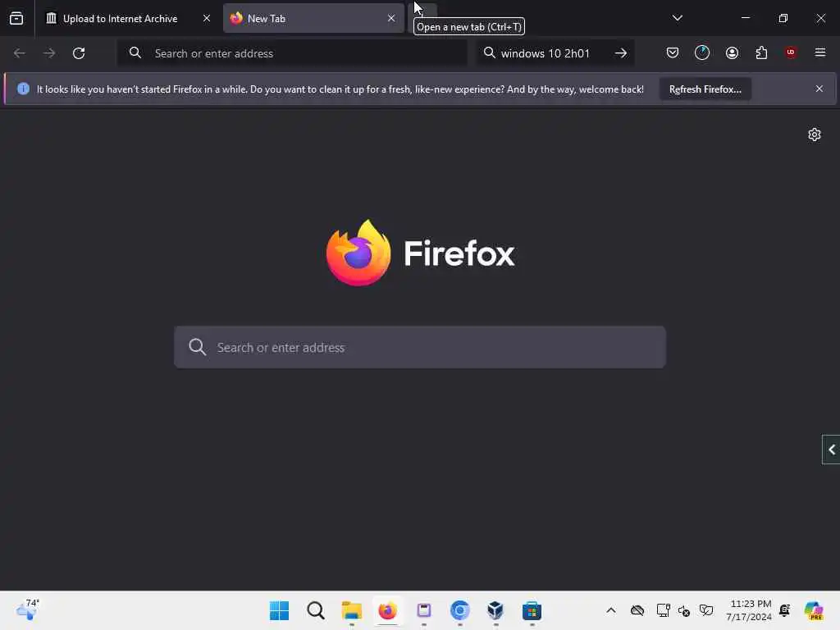Go back one page arrow

[20, 53]
